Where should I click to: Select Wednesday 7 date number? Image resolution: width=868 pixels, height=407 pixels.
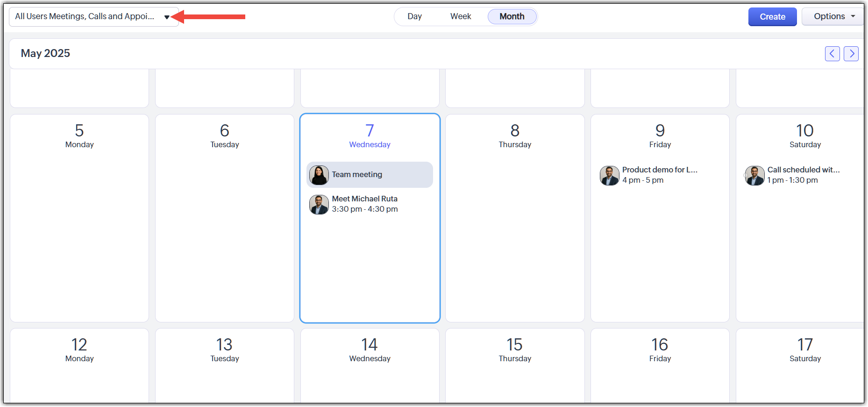tap(370, 130)
